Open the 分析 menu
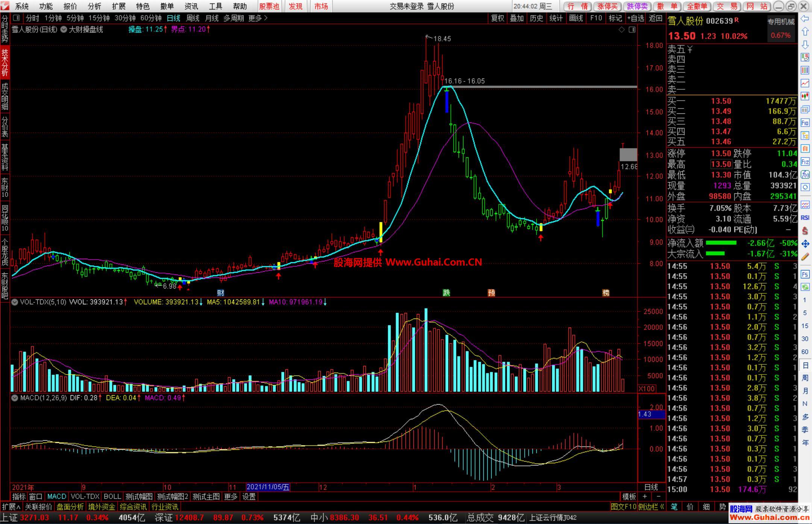This screenshot has height=524, width=812. point(94,6)
